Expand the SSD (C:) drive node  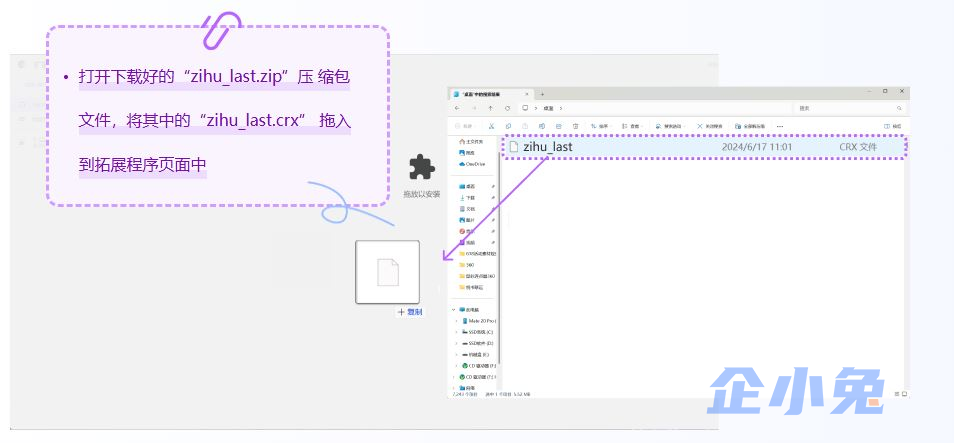point(456,332)
